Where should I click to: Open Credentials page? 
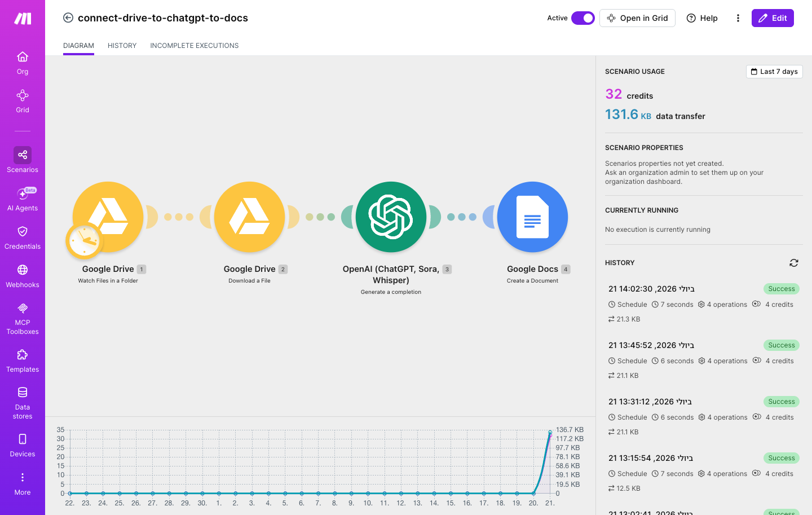point(23,237)
